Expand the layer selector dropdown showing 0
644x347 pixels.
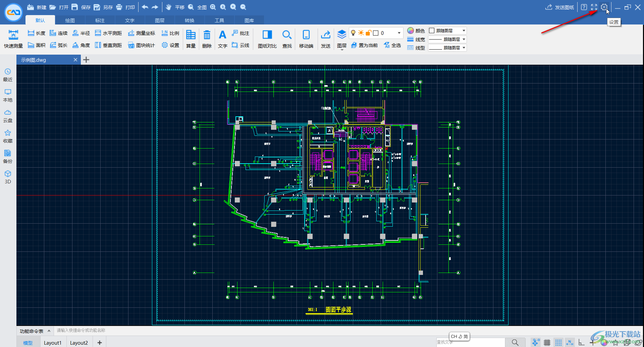coord(399,33)
